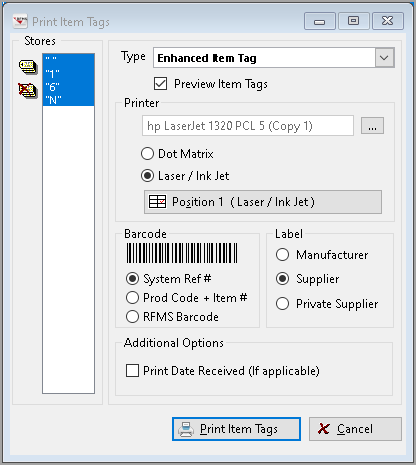416x465 pixels.
Task: Click the select all stores tag icon
Action: point(28,67)
